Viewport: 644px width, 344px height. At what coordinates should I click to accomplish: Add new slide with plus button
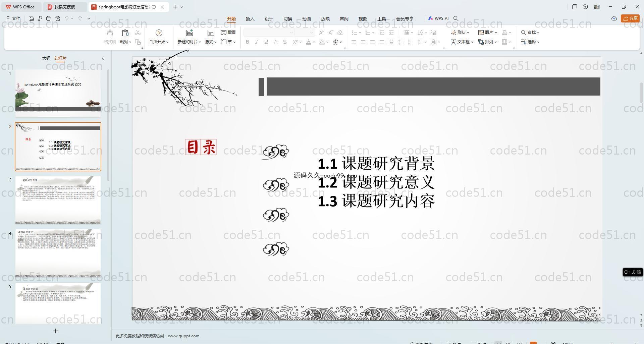click(56, 331)
